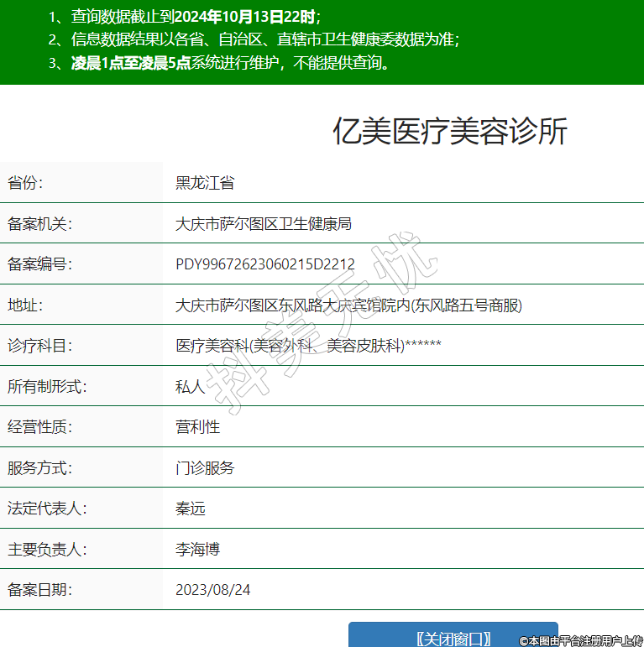This screenshot has width=644, height=647.
Task: Select the record number PDY99672623060215D2212
Action: pos(264,265)
